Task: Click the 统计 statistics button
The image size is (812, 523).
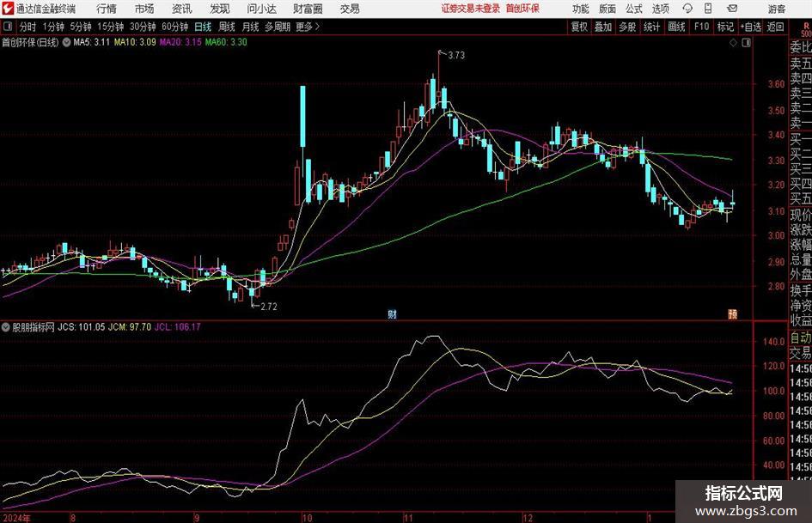Action: 651,27
